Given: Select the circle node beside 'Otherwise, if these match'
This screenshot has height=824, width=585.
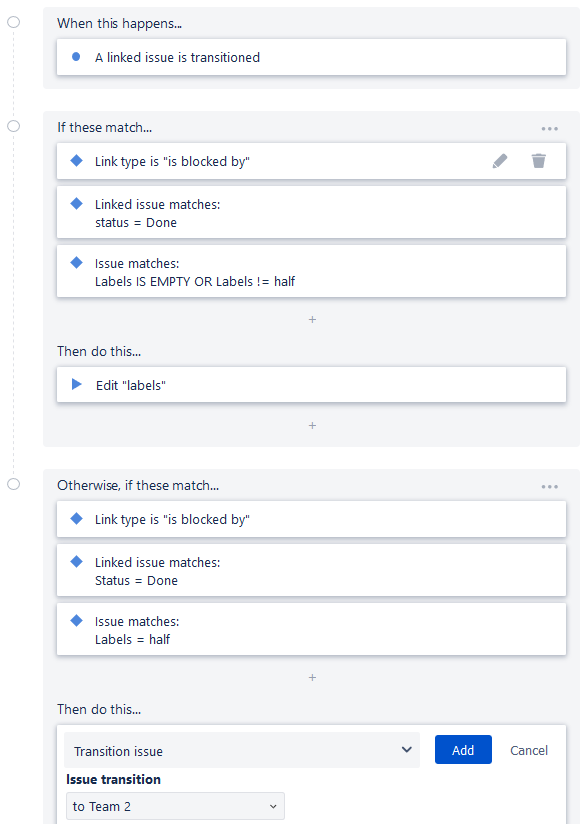Looking at the screenshot, I should 14,484.
